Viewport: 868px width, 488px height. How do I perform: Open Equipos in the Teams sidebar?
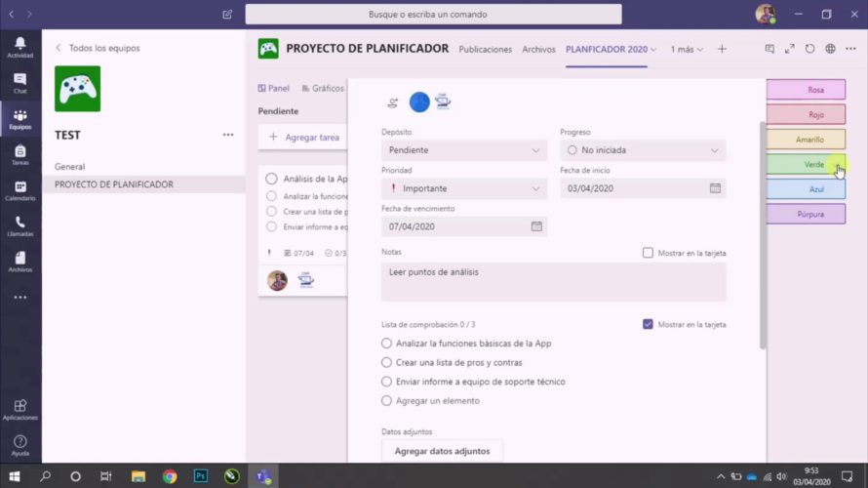(20, 119)
